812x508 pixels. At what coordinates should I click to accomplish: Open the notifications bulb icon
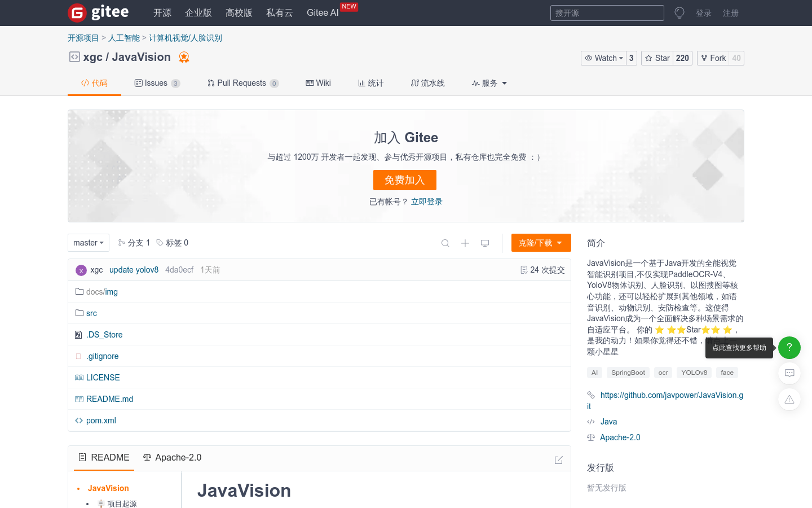pyautogui.click(x=679, y=12)
